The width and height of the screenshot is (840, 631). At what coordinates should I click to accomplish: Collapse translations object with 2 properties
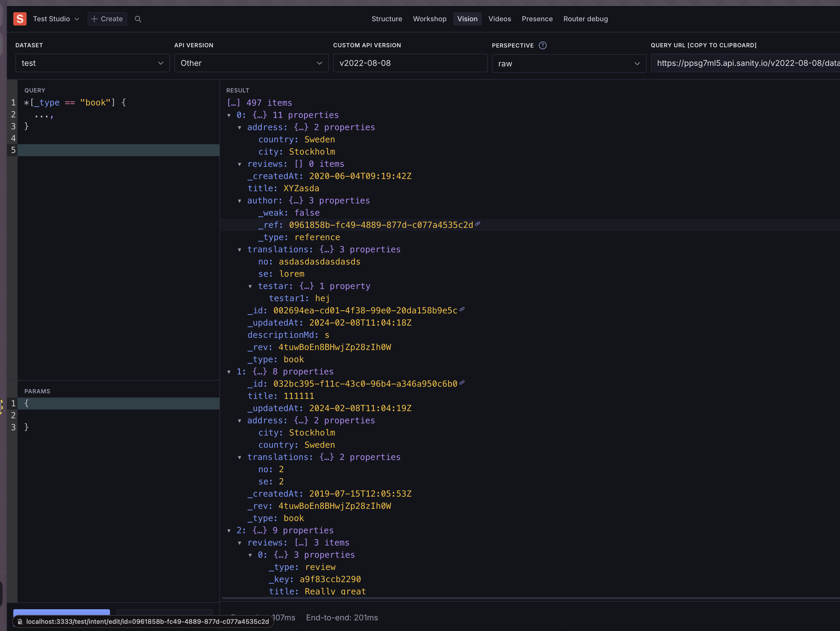point(240,458)
